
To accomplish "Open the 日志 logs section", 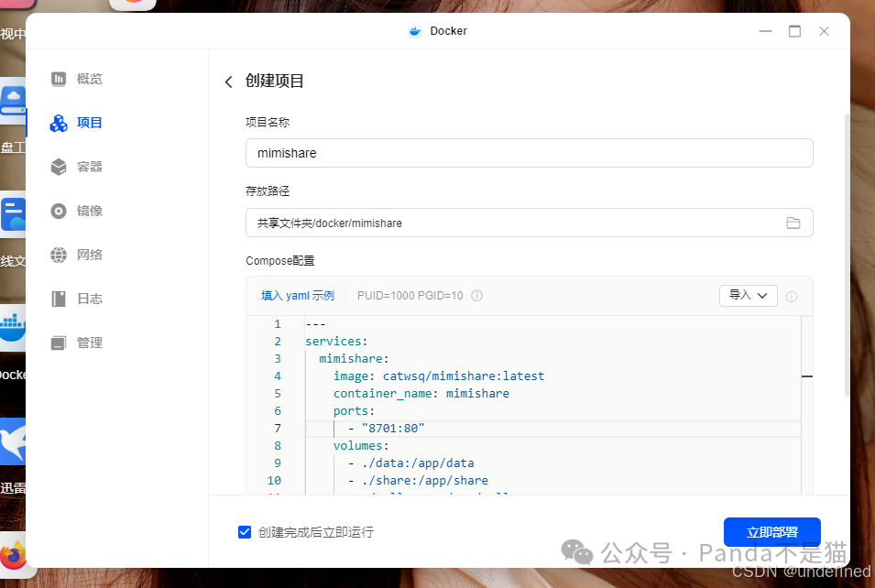I will click(76, 299).
